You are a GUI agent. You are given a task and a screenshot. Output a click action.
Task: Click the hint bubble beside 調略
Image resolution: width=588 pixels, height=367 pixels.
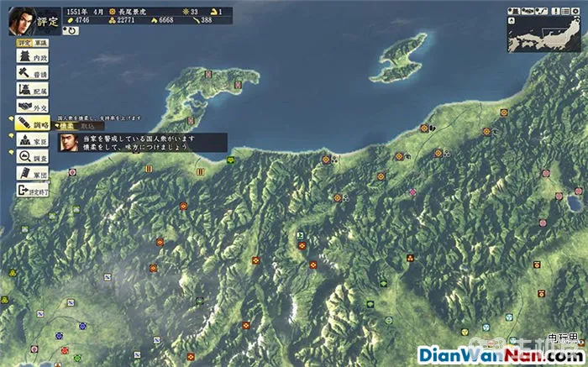pos(11,119)
